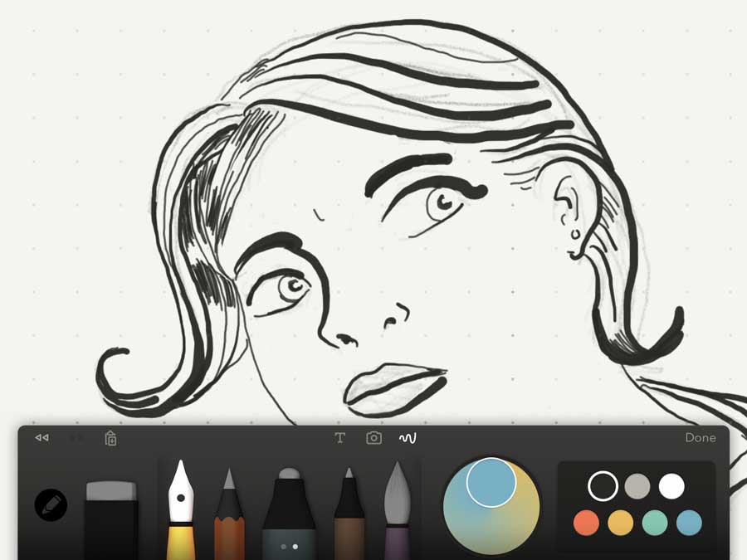This screenshot has height=560, width=747.
Task: Choose the outlined white color swatch
Action: pyautogui.click(x=602, y=487)
